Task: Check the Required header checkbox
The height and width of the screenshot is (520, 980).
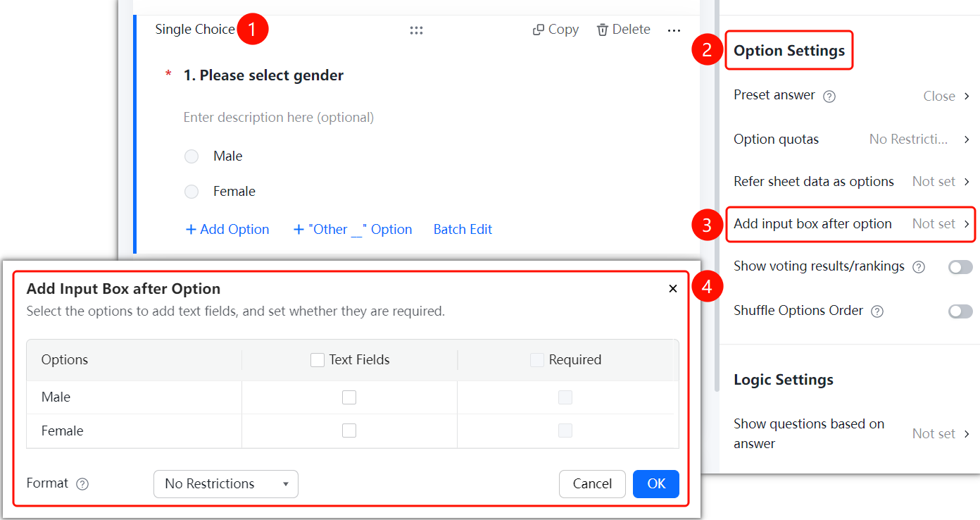Action: tap(537, 360)
